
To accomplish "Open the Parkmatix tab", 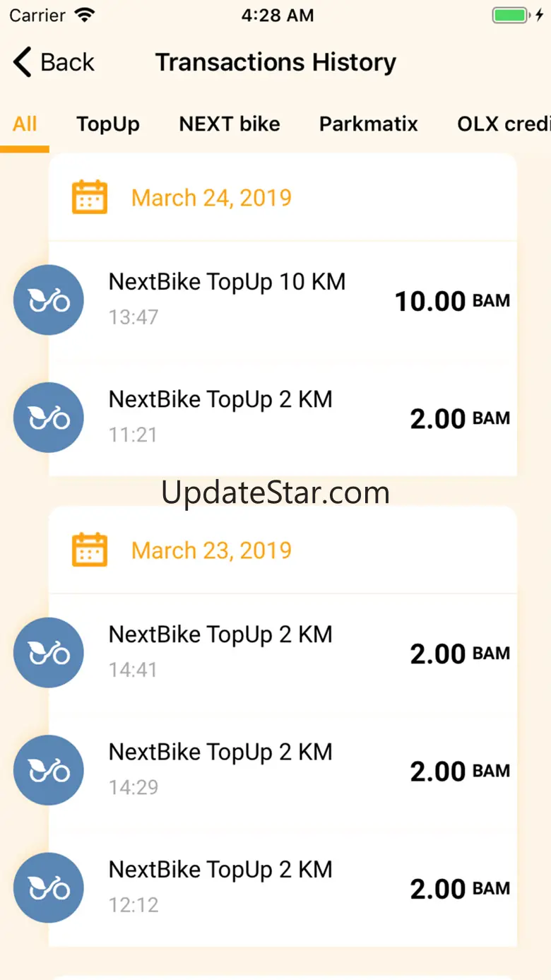I will pyautogui.click(x=369, y=124).
